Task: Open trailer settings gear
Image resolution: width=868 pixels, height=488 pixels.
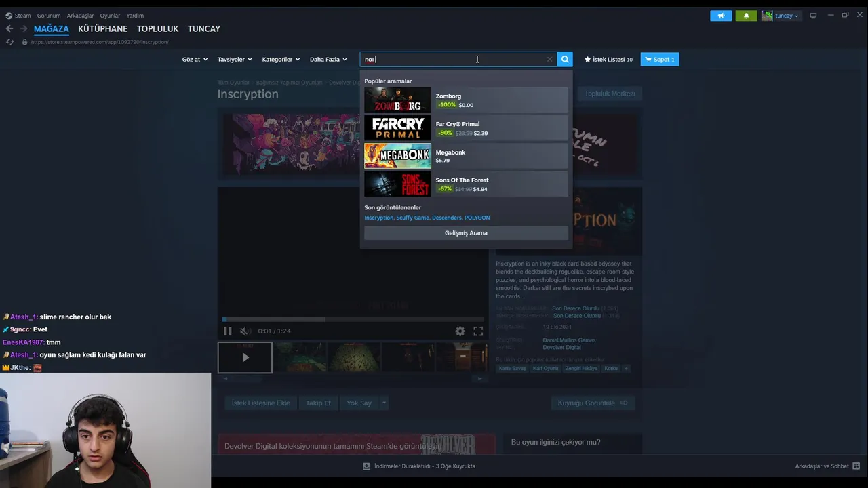Action: pyautogui.click(x=460, y=331)
